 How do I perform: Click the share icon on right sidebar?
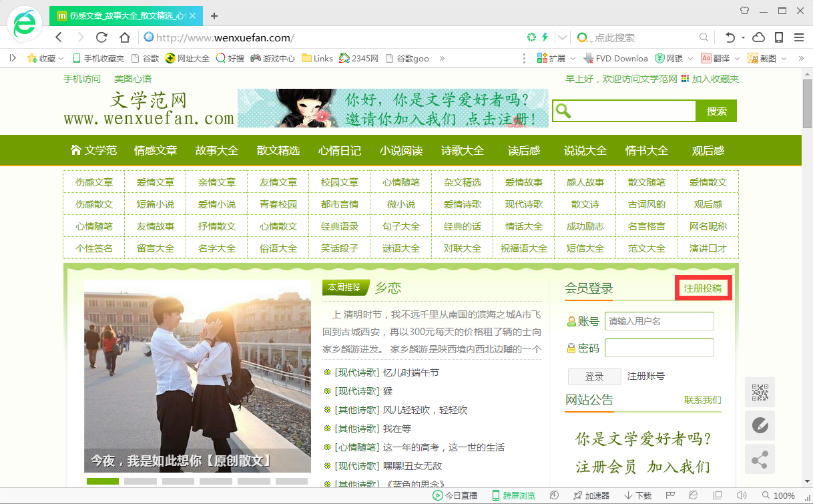tap(760, 459)
